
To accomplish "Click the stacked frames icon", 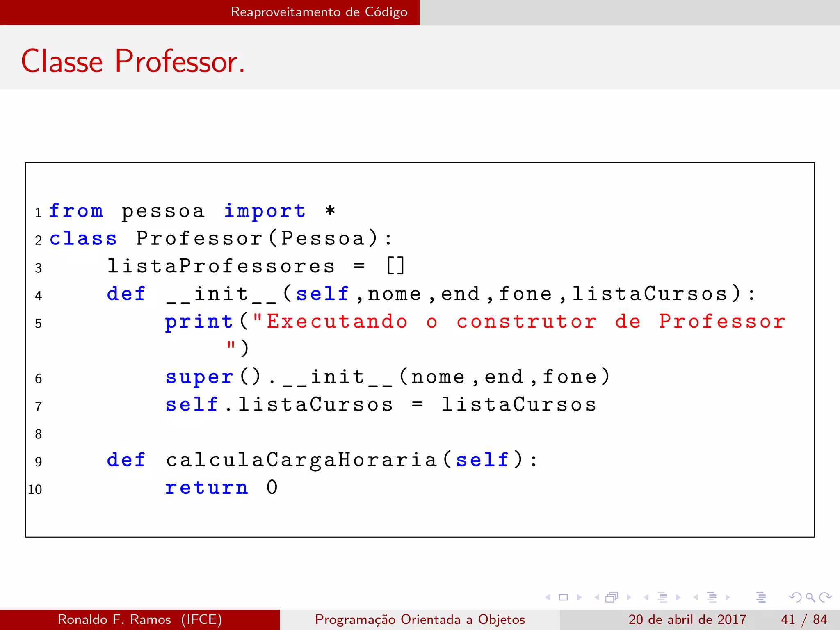I will point(612,597).
